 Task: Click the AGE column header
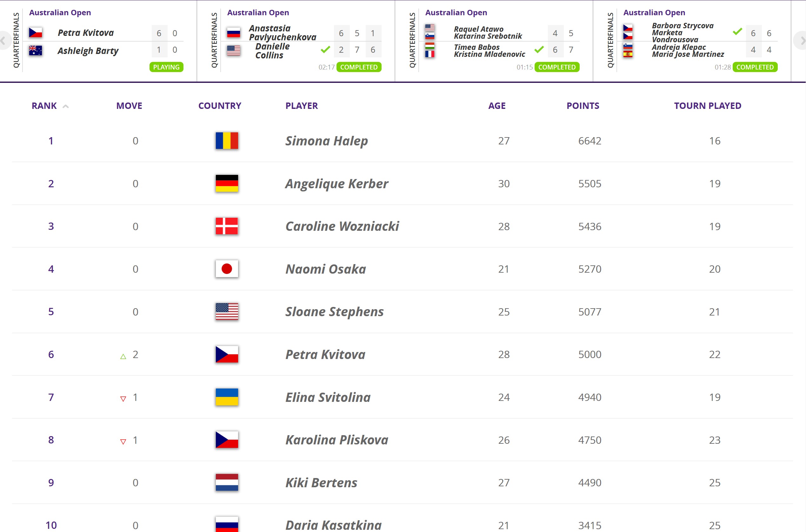(496, 106)
